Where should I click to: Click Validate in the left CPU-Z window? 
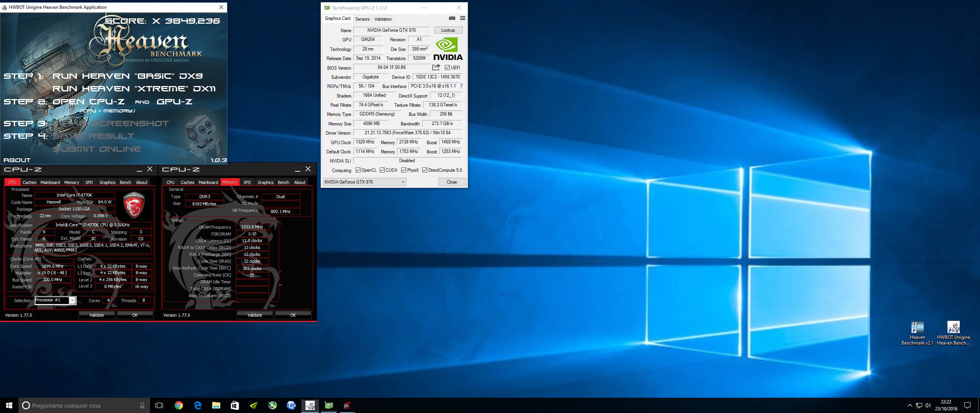pyautogui.click(x=96, y=315)
